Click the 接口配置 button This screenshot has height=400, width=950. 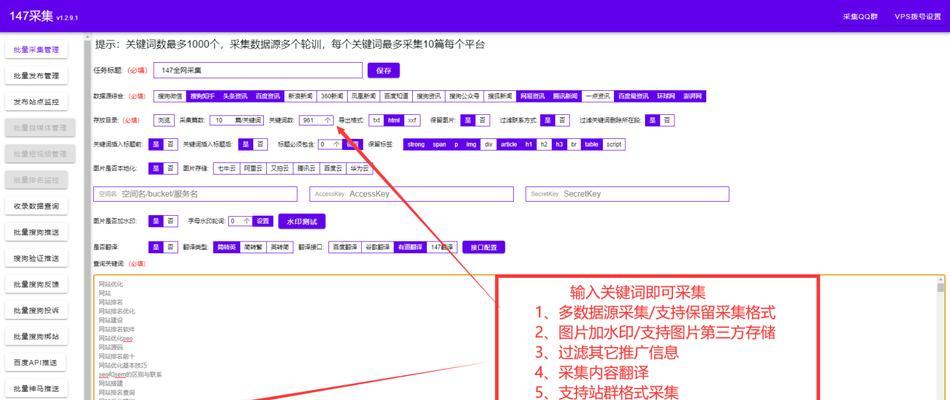coord(483,247)
